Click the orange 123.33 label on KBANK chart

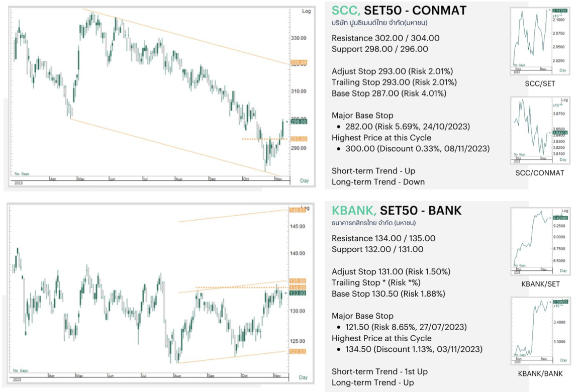(x=298, y=351)
